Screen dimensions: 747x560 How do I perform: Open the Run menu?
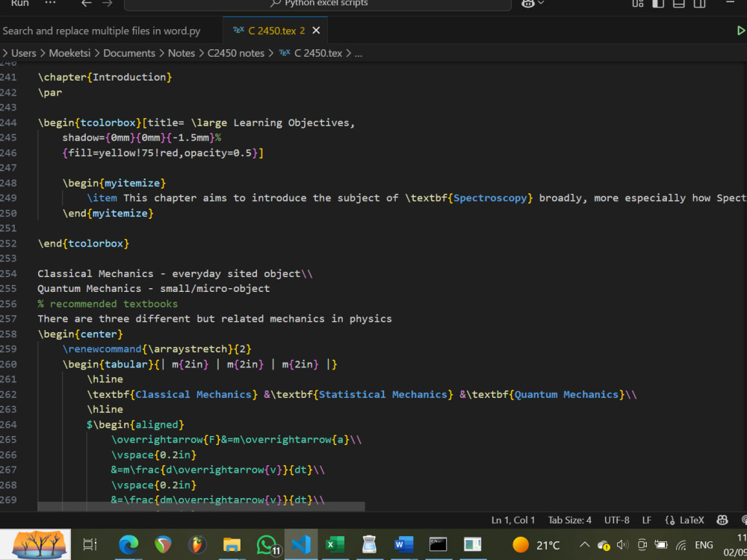click(19, 3)
